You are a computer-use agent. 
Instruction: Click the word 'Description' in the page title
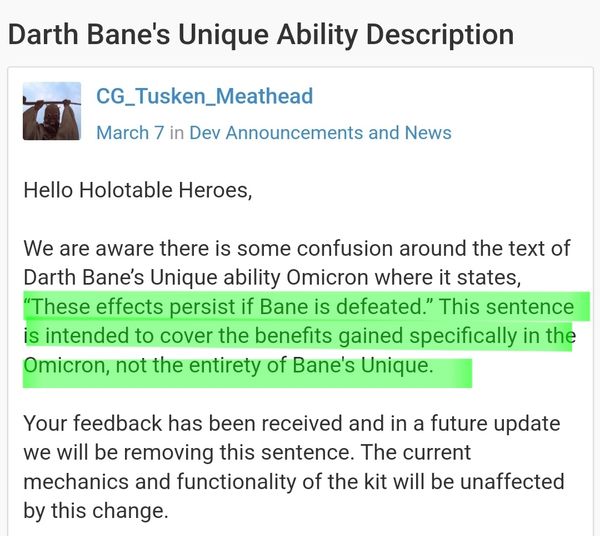[x=440, y=35]
